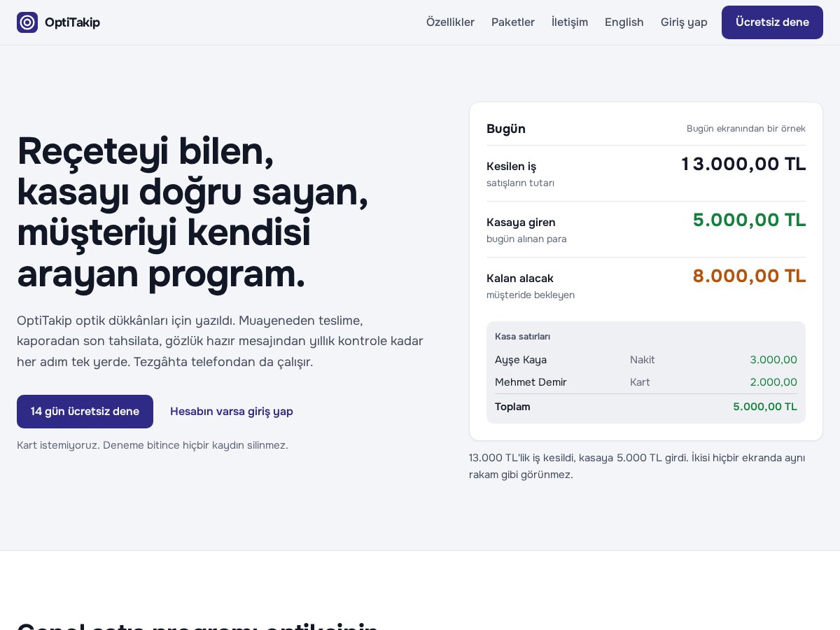This screenshot has width=840, height=630.
Task: Start with 14 gün ücretsiz dene
Action: (x=85, y=412)
